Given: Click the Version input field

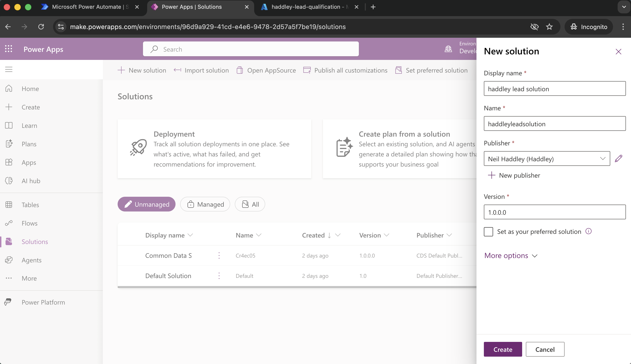Looking at the screenshot, I should click(x=555, y=212).
